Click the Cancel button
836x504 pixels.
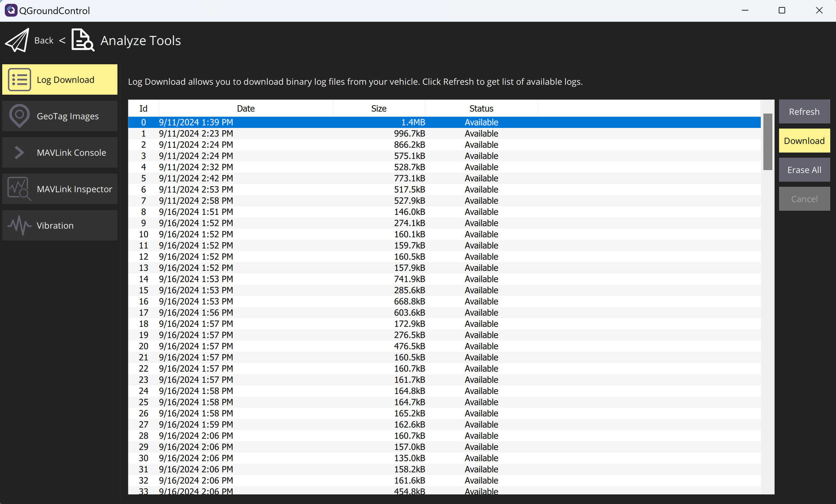pos(804,199)
